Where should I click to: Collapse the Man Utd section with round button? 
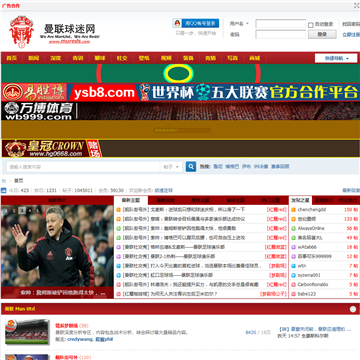click(x=353, y=309)
